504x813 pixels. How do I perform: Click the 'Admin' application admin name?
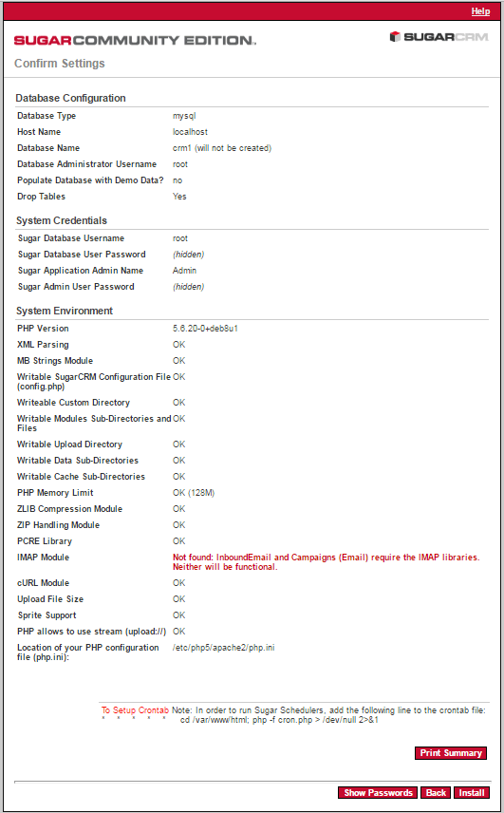pyautogui.click(x=184, y=270)
